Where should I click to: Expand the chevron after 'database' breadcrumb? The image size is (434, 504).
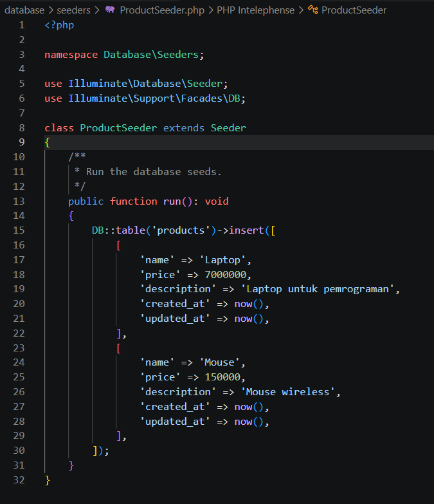click(x=51, y=10)
